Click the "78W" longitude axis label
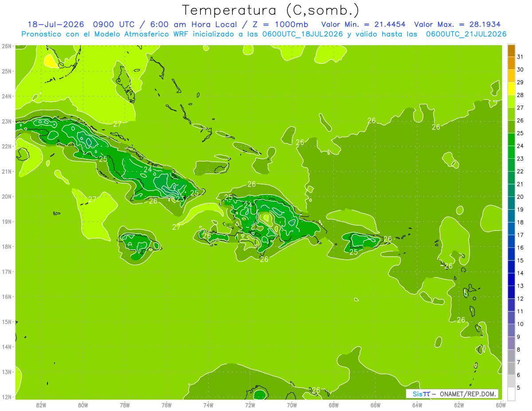532x411 pixels. (125, 405)
